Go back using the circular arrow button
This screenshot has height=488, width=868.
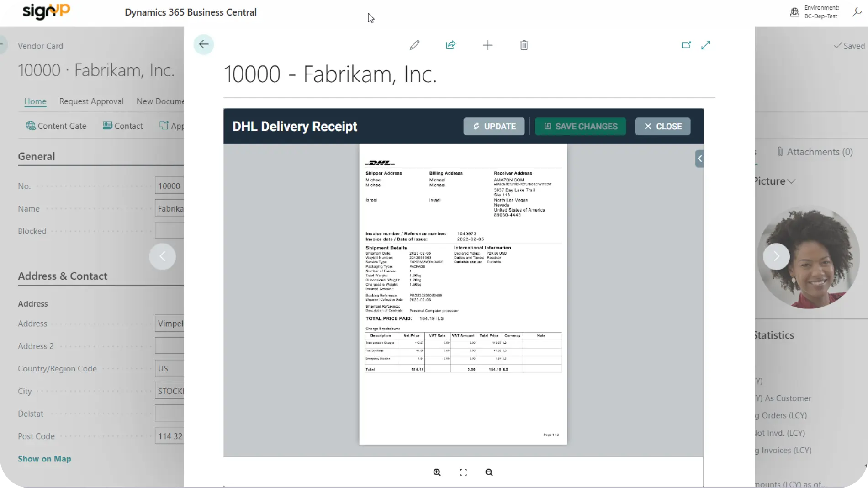pos(204,44)
